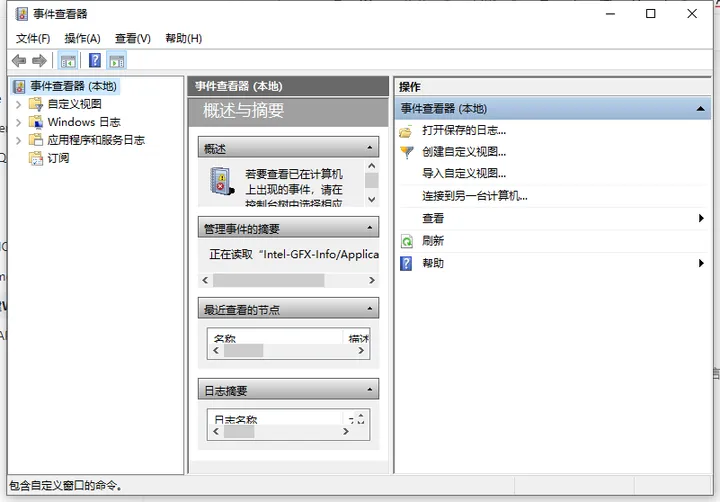Click the 概述与摘要 heading

click(243, 110)
